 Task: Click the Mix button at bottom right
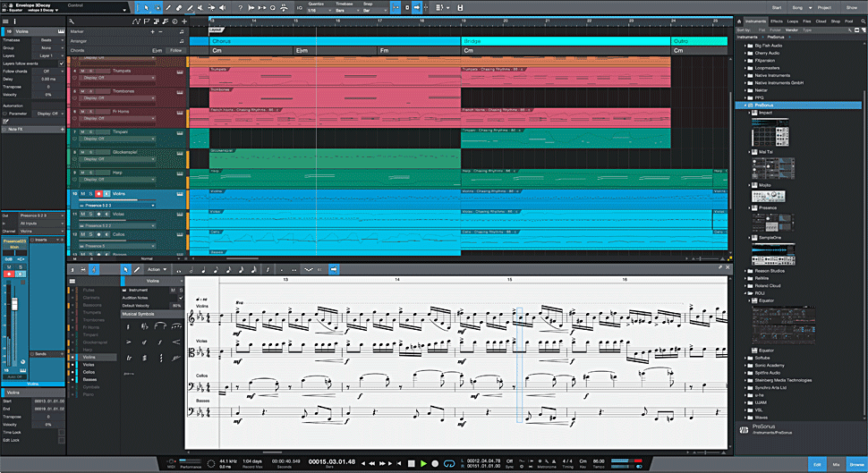tap(837, 464)
